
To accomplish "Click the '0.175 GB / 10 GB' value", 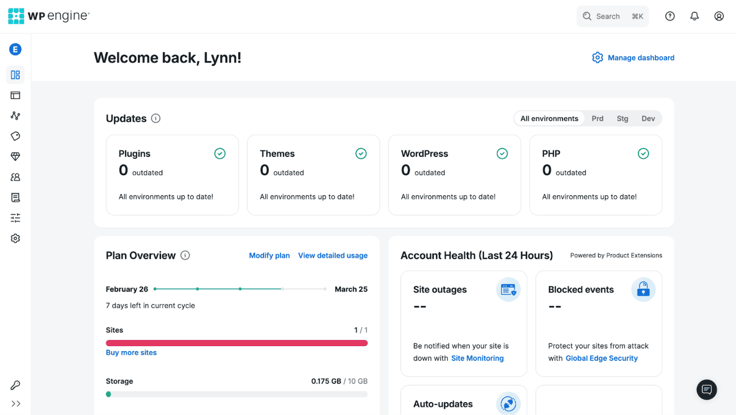I will pyautogui.click(x=339, y=381).
